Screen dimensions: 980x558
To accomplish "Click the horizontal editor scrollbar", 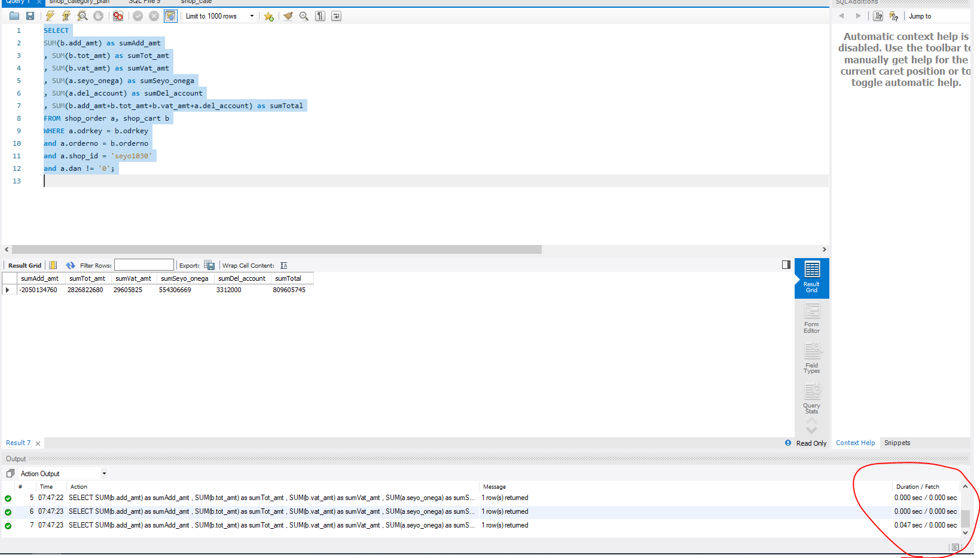I will tap(277, 249).
